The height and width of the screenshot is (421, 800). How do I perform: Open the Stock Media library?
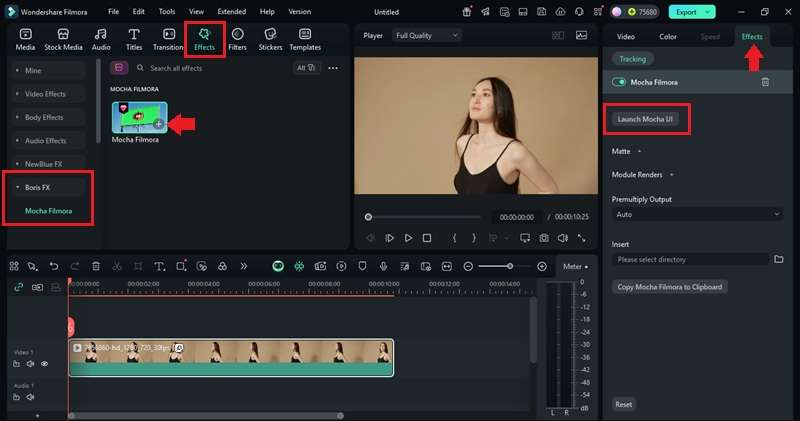[x=63, y=39]
